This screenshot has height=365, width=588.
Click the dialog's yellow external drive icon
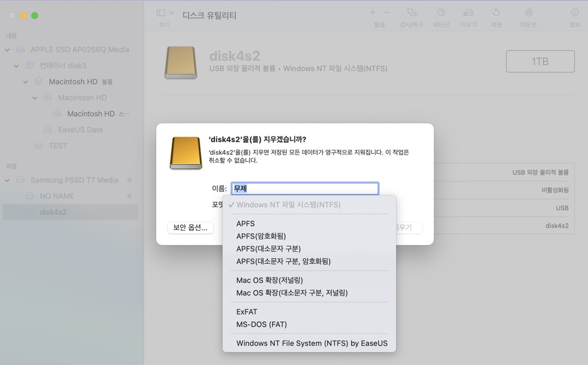coord(186,153)
